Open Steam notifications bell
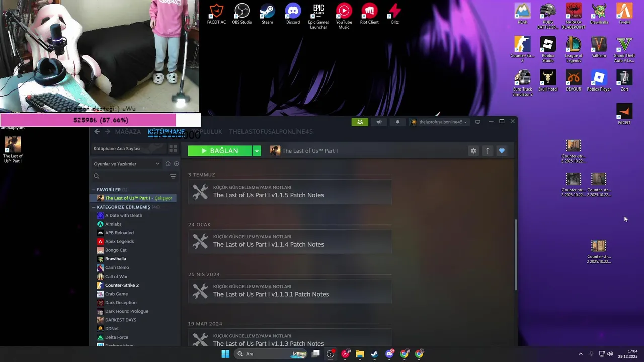Screen dimensions: 644x362 click(397, 122)
